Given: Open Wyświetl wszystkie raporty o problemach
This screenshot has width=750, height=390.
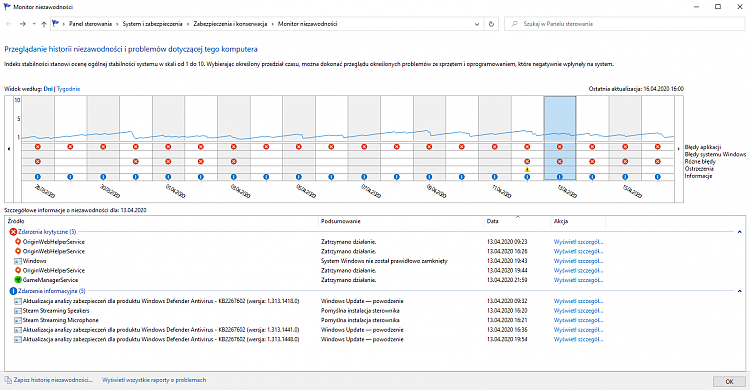Looking at the screenshot, I should click(x=154, y=380).
